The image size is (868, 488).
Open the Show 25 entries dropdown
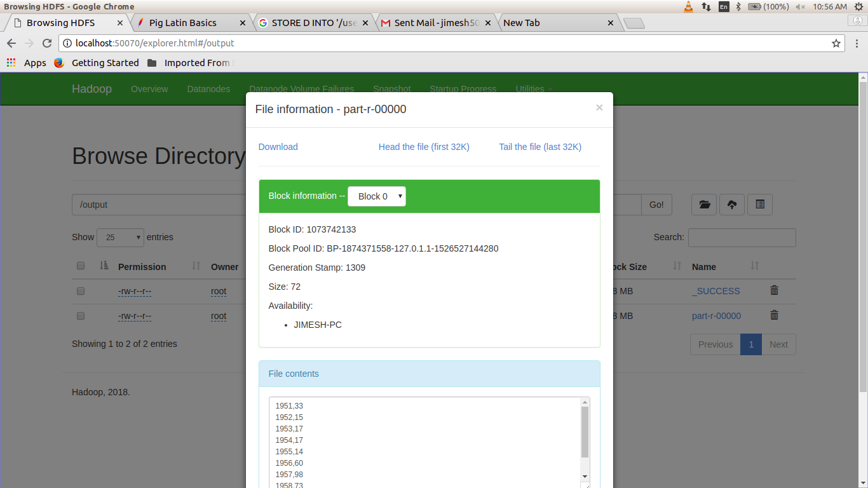point(120,237)
